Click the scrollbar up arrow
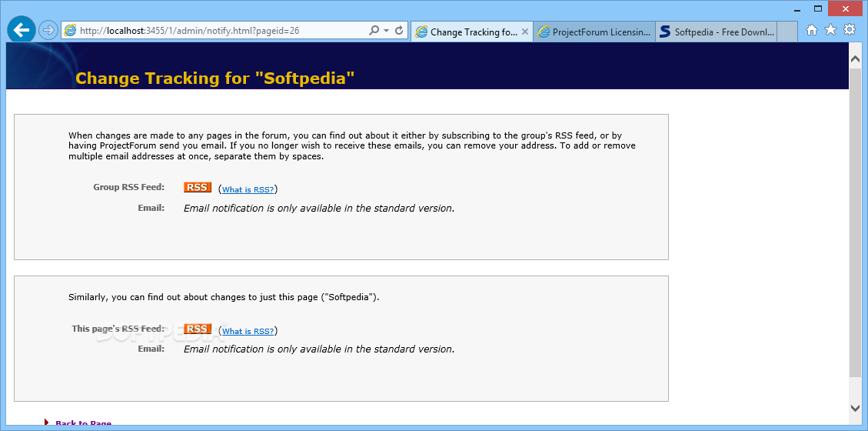This screenshot has height=431, width=868. click(855, 59)
